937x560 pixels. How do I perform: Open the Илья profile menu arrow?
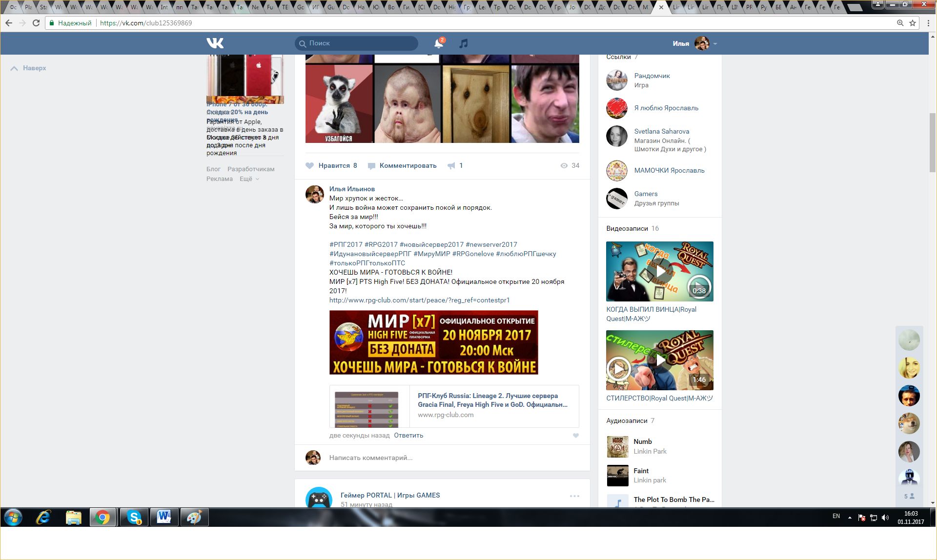pyautogui.click(x=715, y=44)
